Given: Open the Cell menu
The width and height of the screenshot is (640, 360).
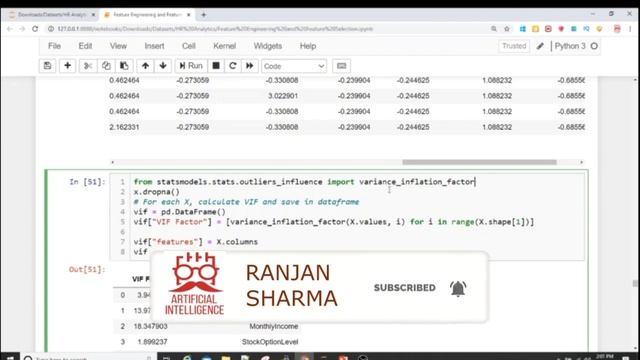Looking at the screenshot, I should point(189,46).
